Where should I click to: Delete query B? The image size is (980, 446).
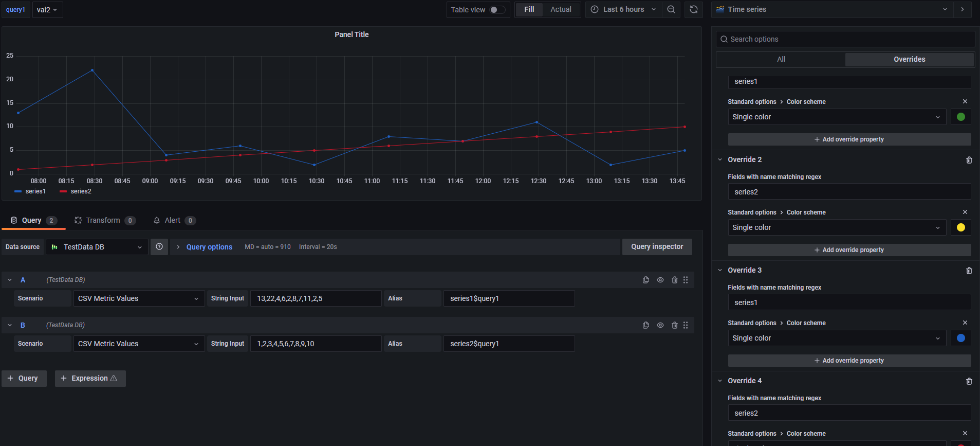coord(675,325)
